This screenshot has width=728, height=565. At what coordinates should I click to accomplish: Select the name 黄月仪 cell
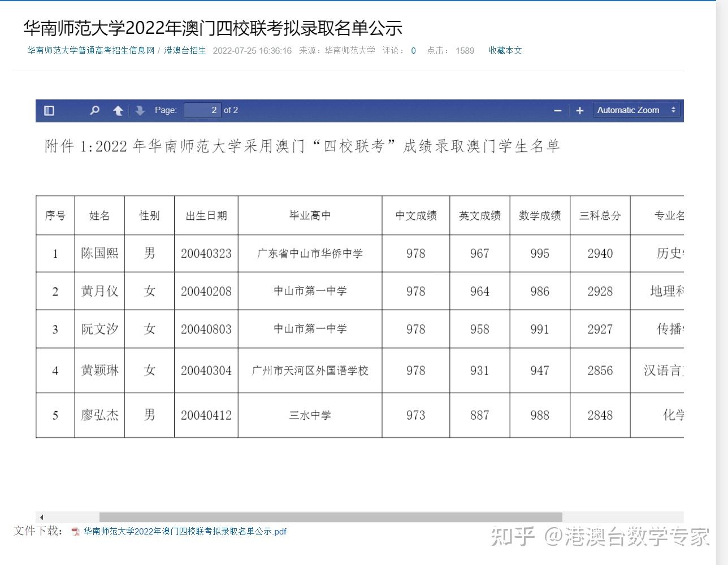pos(99,291)
